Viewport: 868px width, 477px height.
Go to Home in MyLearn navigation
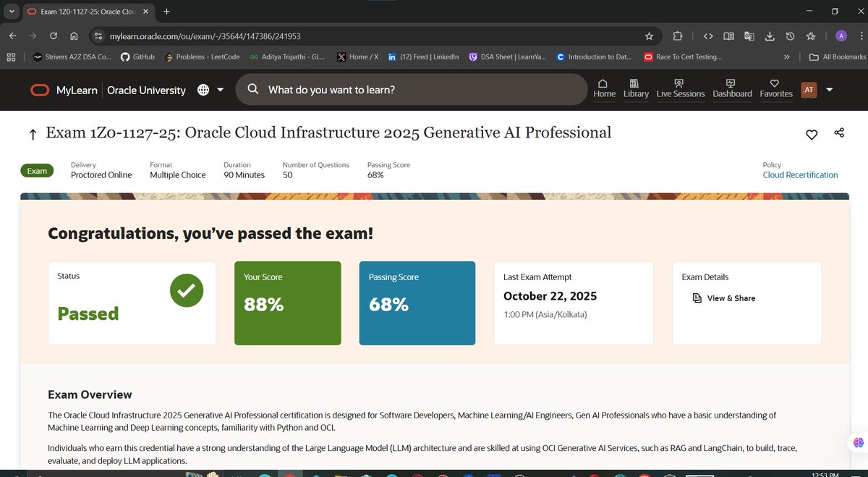[x=605, y=88]
